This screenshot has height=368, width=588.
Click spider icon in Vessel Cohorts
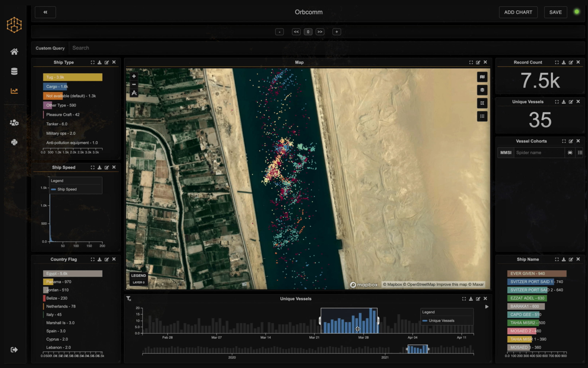tap(570, 153)
